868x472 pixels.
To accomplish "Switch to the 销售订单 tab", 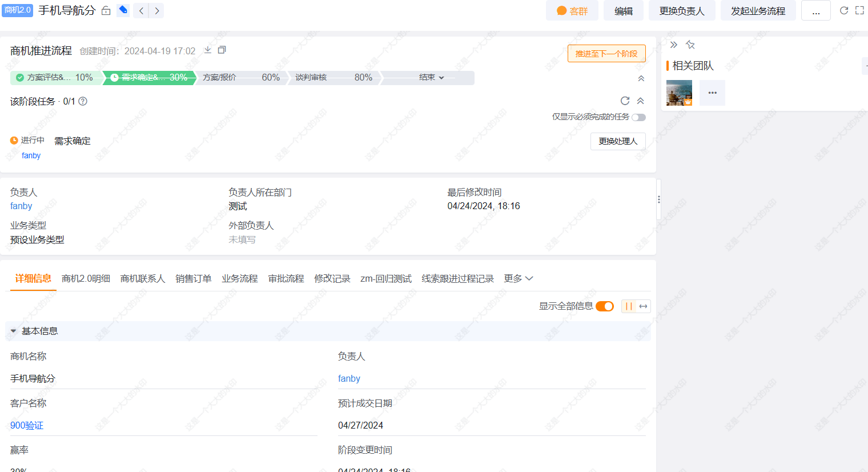I will tap(194, 278).
